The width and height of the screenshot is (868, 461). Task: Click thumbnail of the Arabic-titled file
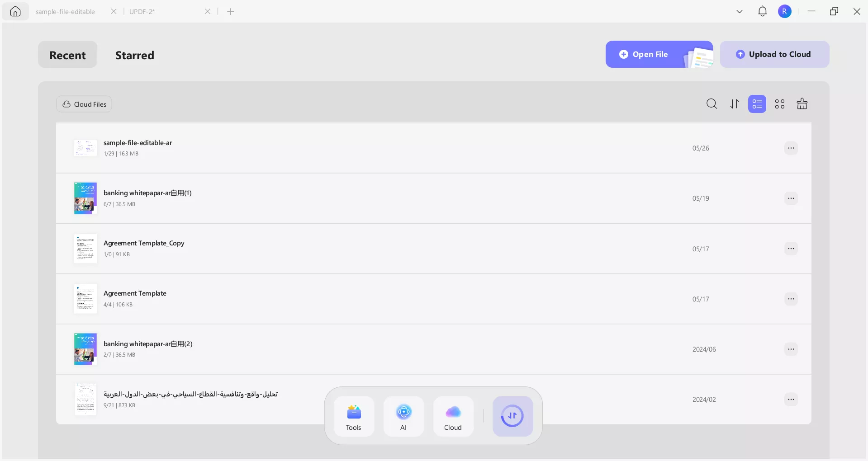(x=85, y=399)
